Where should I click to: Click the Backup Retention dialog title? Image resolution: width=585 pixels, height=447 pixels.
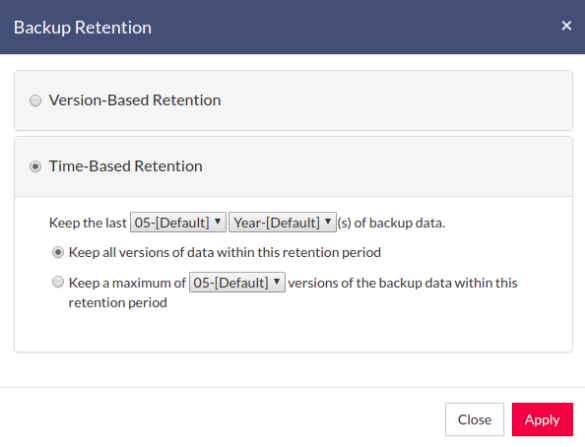[x=83, y=28]
